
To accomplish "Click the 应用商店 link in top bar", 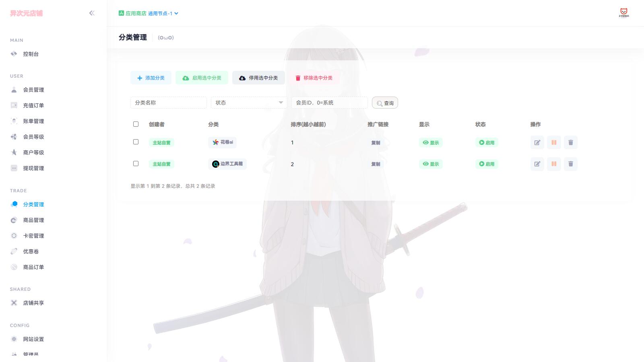I will pyautogui.click(x=136, y=13).
